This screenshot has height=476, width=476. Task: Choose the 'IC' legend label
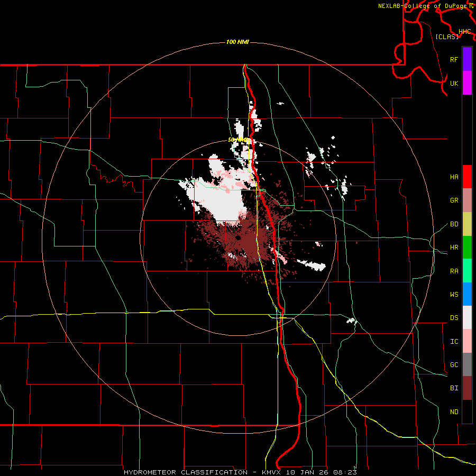pyautogui.click(x=454, y=342)
